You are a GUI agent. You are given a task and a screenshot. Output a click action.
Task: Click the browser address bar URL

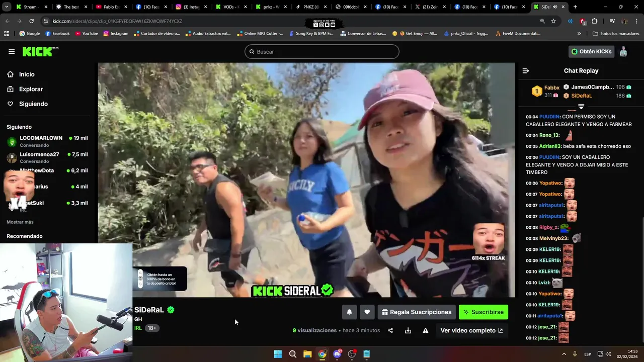117,21
